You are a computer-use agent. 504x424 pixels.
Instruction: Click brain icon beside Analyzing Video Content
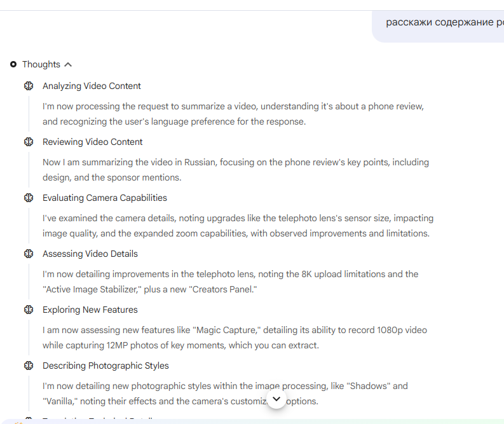pyautogui.click(x=29, y=86)
